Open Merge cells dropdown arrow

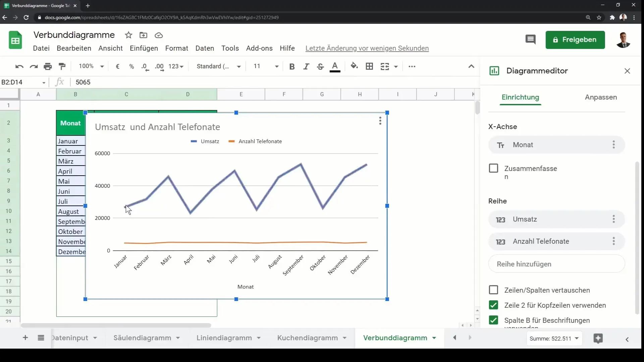point(396,67)
